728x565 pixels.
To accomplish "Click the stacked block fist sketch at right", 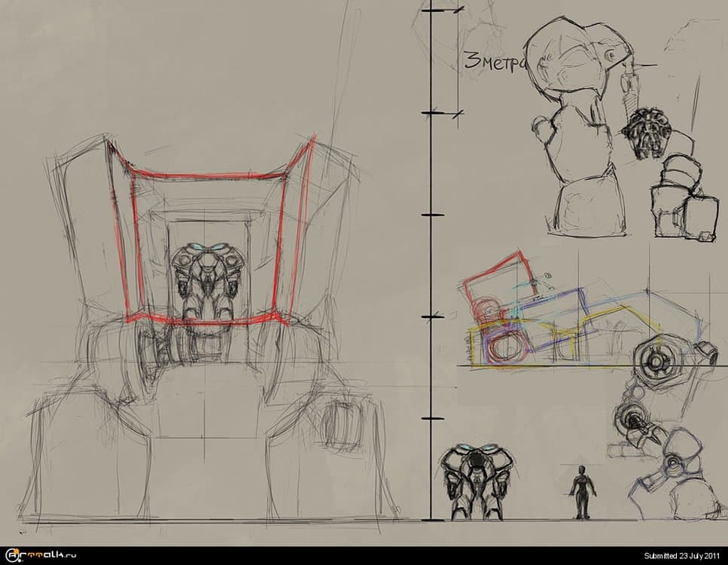I will click(x=681, y=197).
